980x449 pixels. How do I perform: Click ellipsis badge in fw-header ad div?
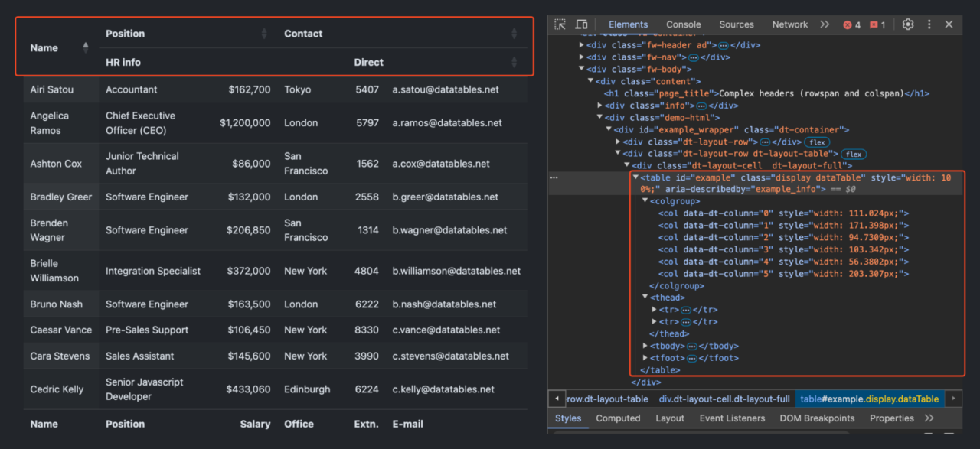pyautogui.click(x=723, y=45)
